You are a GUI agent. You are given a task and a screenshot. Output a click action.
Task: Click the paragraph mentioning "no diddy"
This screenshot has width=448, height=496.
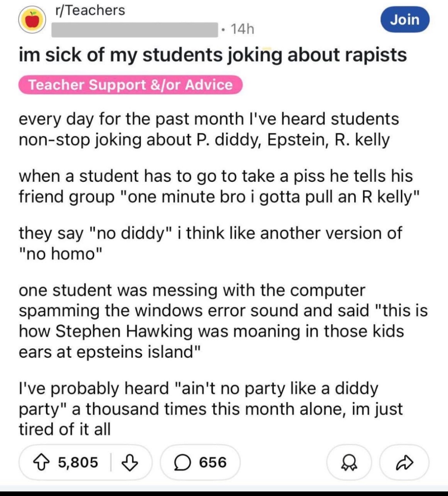[210, 243]
